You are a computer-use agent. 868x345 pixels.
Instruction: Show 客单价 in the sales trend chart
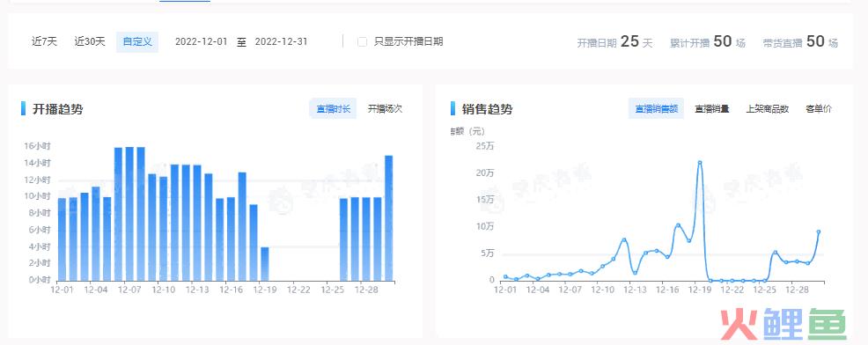pyautogui.click(x=818, y=108)
